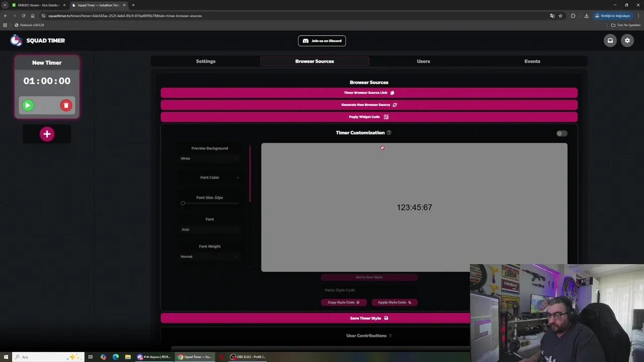Open the apps grid in the bookmarks bar

tap(6, 25)
